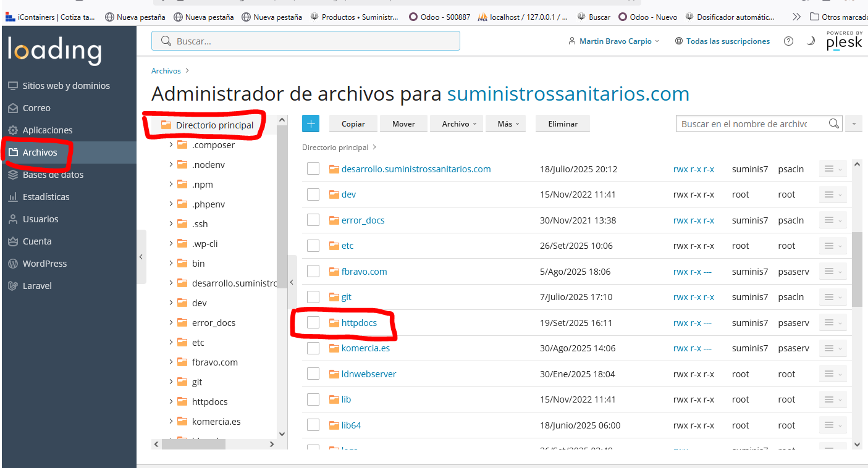868x468 pixels.
Task: Click the magnifier icon in the filename search box
Action: (834, 123)
